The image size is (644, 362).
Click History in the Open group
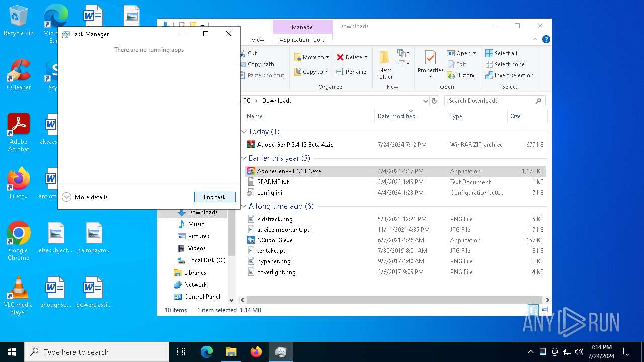tap(461, 75)
